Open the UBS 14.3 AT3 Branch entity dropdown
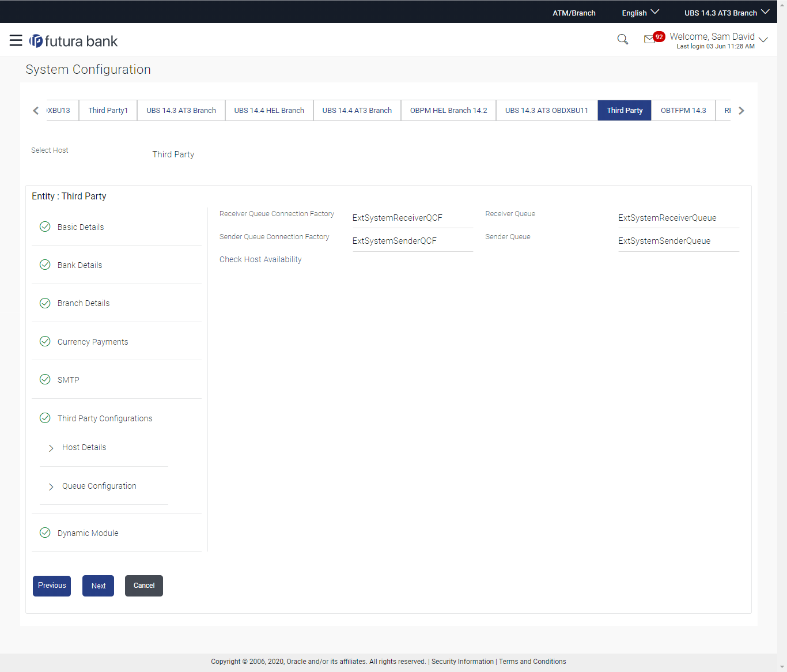787x672 pixels. coord(727,13)
